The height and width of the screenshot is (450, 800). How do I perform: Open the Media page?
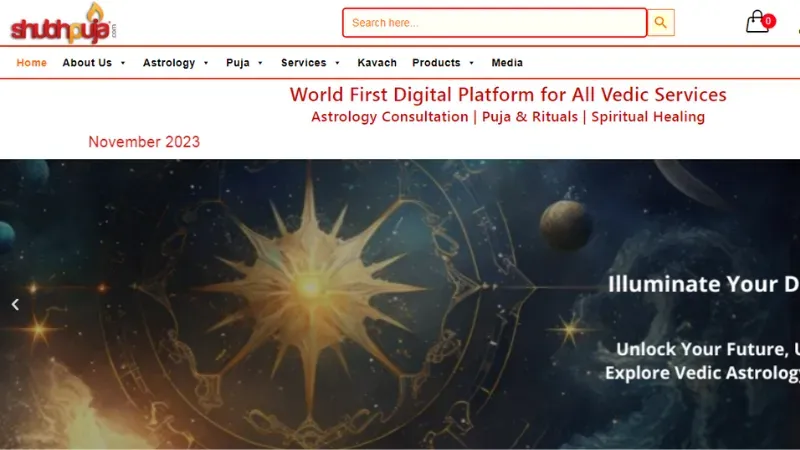coord(507,63)
